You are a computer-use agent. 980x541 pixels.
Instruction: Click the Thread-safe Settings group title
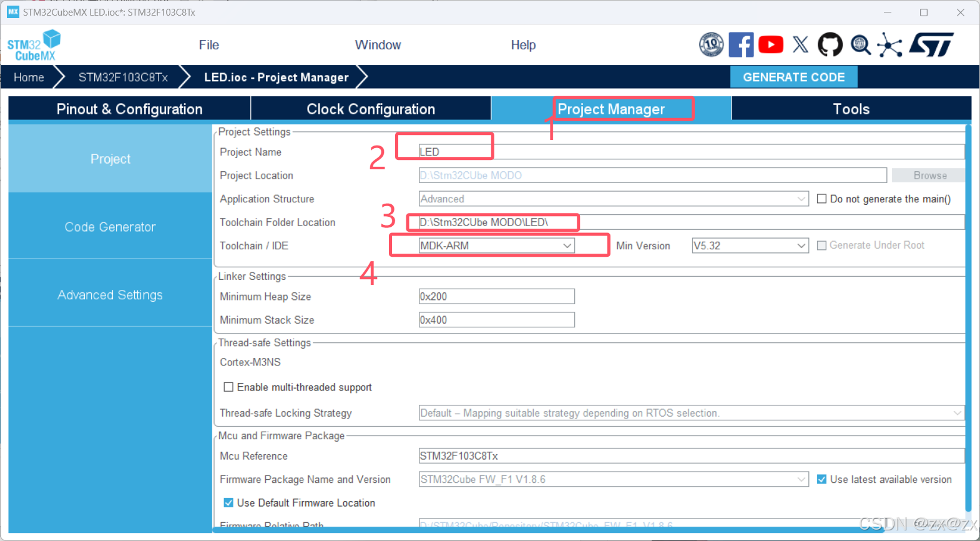[x=265, y=343]
